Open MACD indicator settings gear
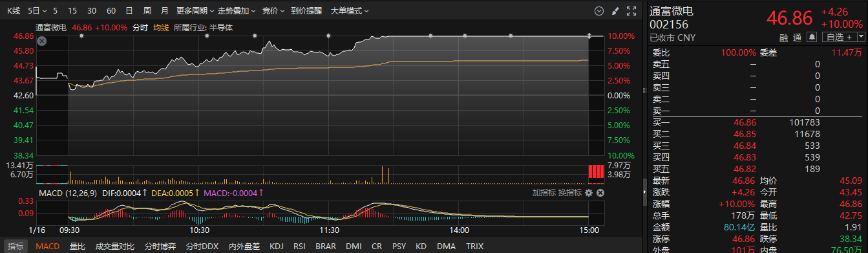The image size is (868, 253). [588, 193]
